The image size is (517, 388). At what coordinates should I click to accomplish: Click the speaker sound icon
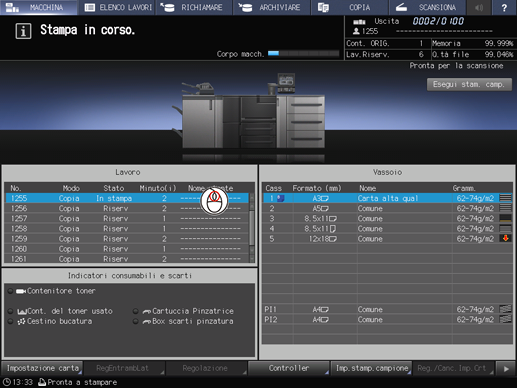479,7
